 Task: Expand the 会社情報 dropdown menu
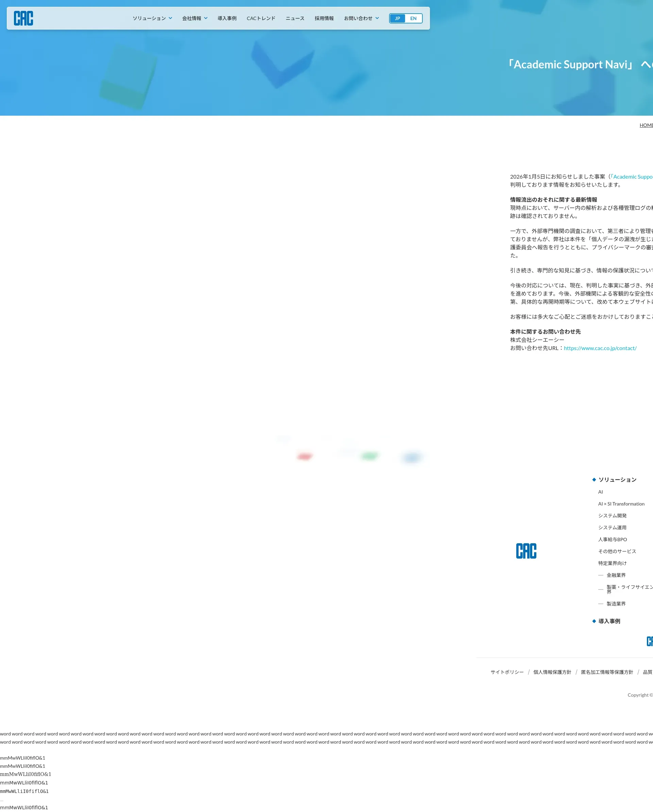click(x=195, y=18)
